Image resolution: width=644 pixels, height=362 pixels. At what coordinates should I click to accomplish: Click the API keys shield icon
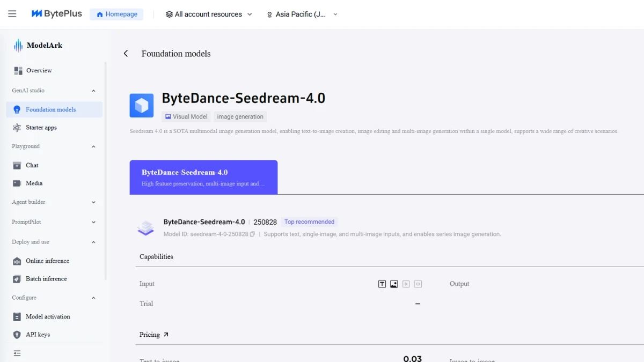coord(17,335)
